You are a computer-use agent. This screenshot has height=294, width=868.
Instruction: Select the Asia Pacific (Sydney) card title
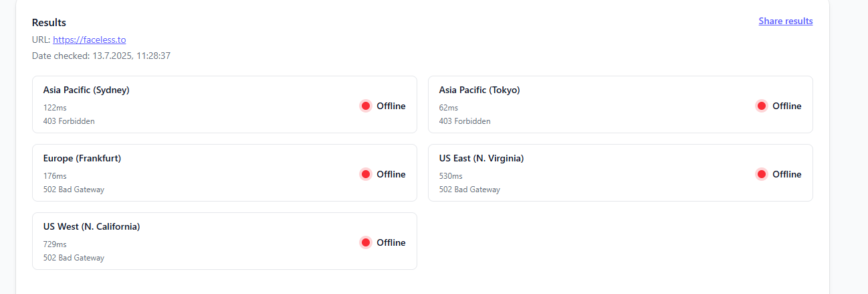tap(86, 90)
